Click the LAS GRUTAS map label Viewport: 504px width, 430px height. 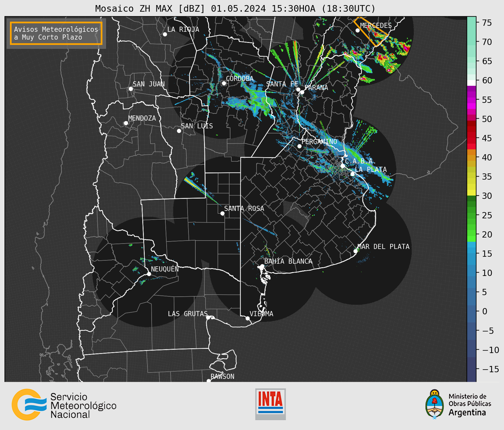[x=188, y=314]
